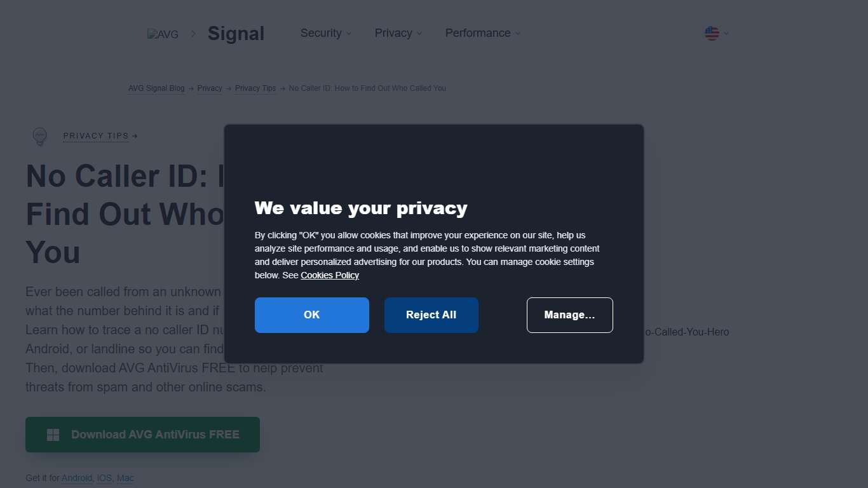The image size is (868, 488).
Task: Open the Cookies Policy link
Action: pos(330,275)
